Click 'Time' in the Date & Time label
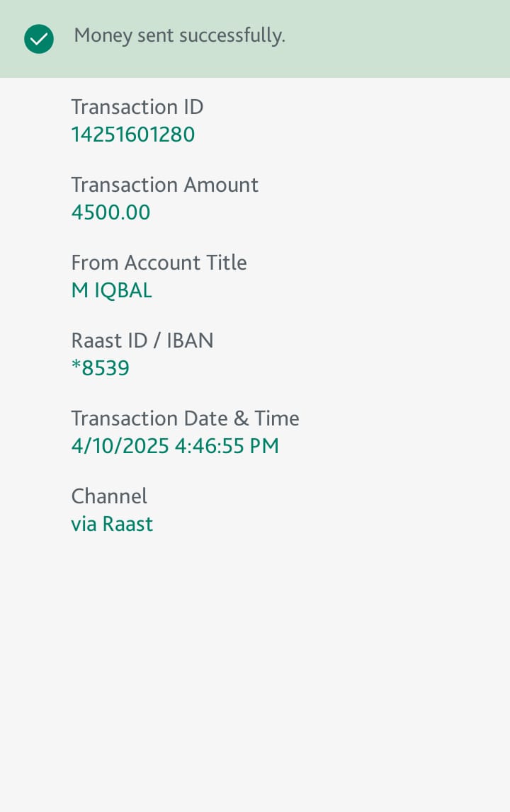Image resolution: width=510 pixels, height=812 pixels. (x=277, y=418)
